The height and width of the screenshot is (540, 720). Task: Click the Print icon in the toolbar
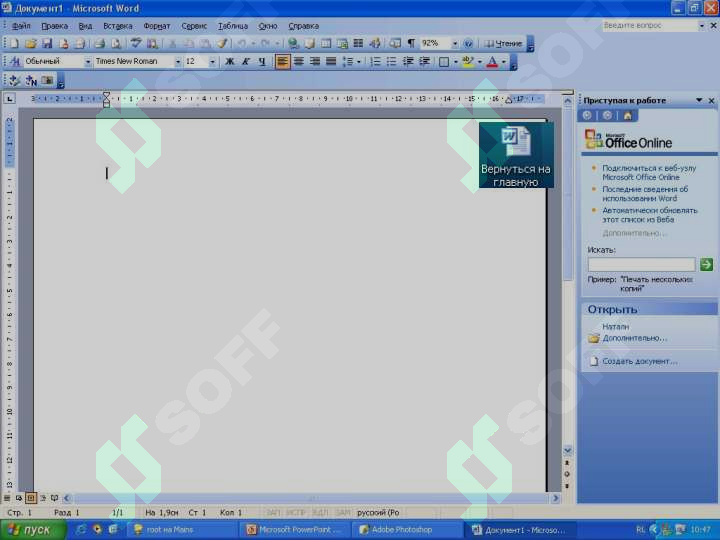(100, 44)
